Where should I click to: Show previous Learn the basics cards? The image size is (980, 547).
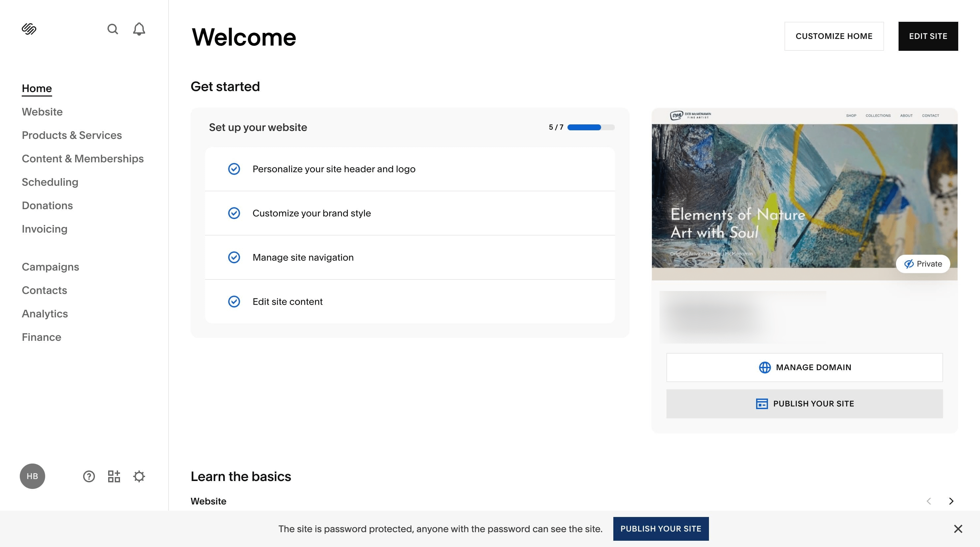(x=929, y=501)
